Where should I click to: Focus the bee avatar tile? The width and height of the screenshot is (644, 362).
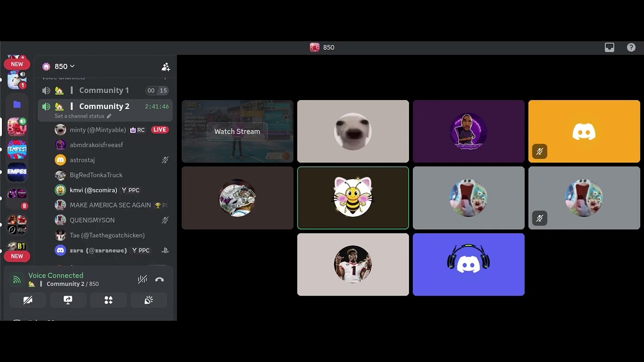tap(353, 198)
